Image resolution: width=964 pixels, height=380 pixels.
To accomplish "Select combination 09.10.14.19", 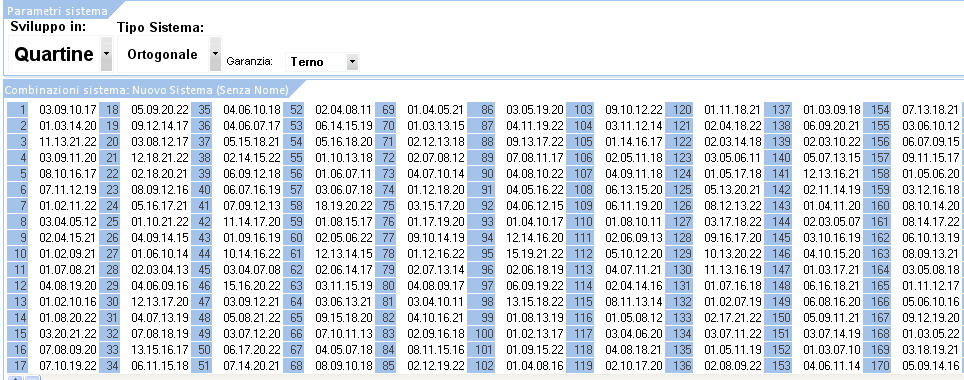I will [436, 238].
